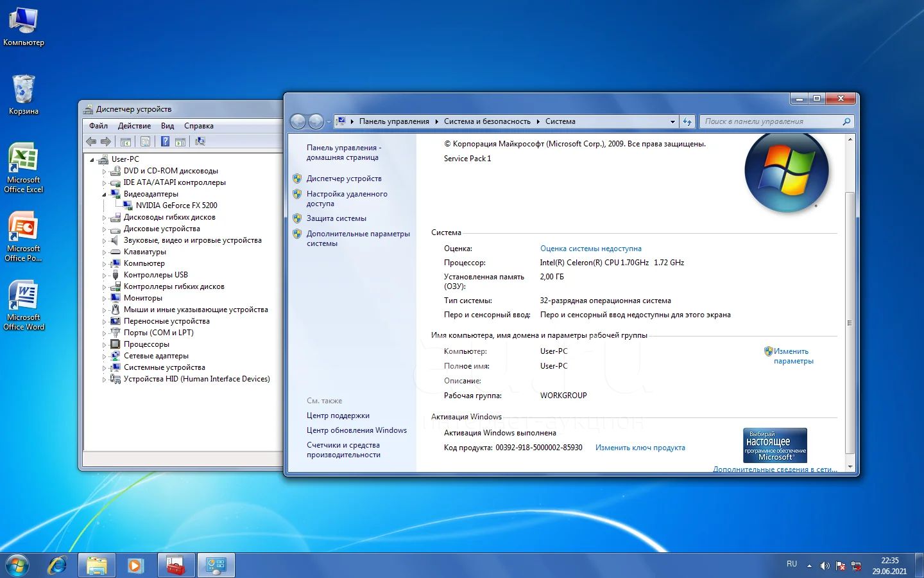Open the recent pages dropdown next to navigation arrows
Screen dimensions: 924x578
coord(329,121)
